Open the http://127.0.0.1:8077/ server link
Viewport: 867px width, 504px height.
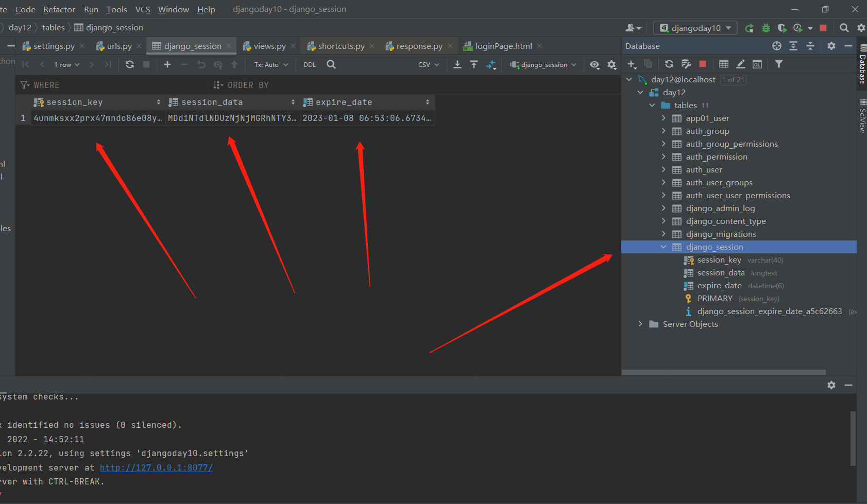coord(157,467)
